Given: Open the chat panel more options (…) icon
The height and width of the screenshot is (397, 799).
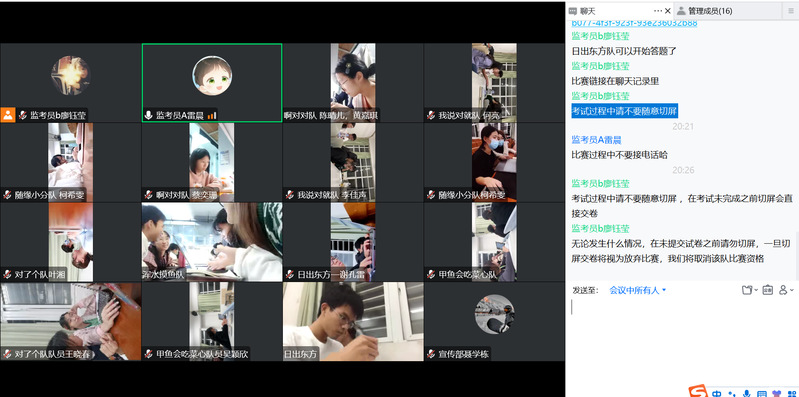Looking at the screenshot, I should pyautogui.click(x=657, y=11).
